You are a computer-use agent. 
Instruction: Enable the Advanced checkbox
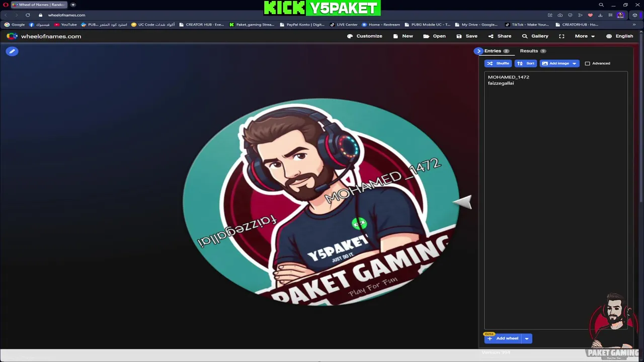coord(587,63)
